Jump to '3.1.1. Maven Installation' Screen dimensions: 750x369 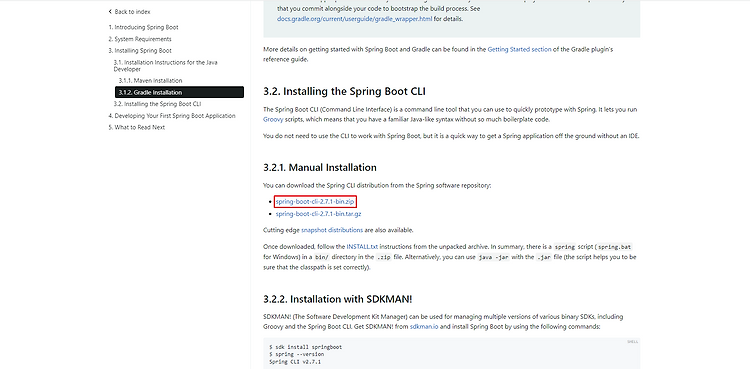click(150, 80)
